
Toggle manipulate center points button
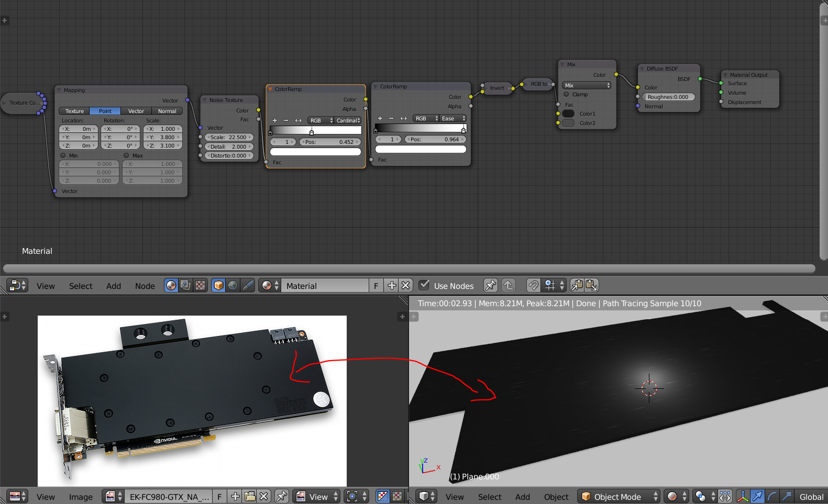[725, 496]
